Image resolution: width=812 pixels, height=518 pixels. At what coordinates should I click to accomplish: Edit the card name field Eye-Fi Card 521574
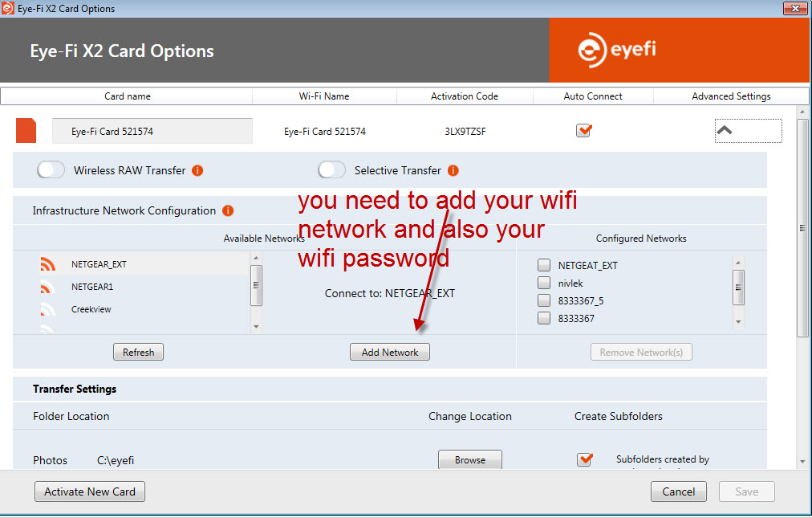pos(152,131)
